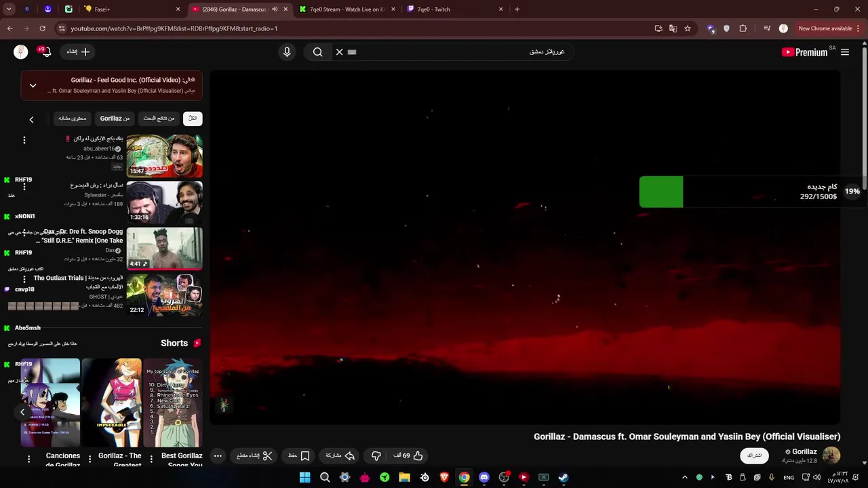Open the notifications bell with 9+ badge
Screen dimensions: 868x488
pyautogui.click(x=45, y=52)
